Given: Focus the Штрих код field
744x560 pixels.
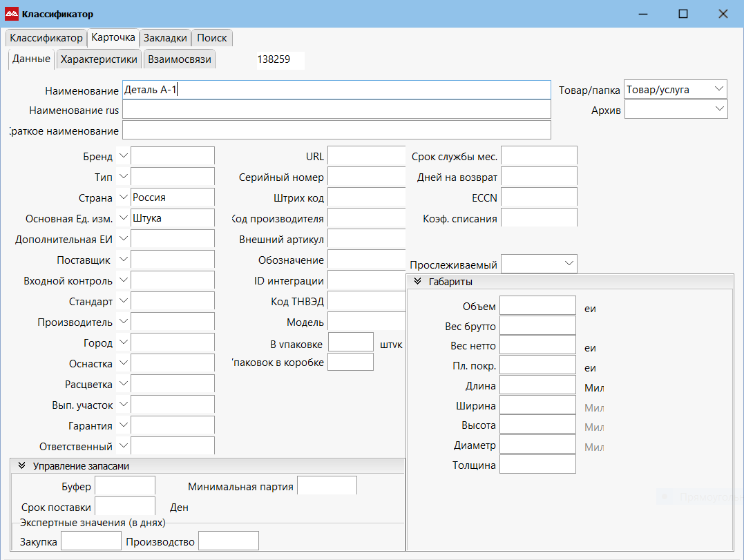Looking at the screenshot, I should click(x=366, y=198).
